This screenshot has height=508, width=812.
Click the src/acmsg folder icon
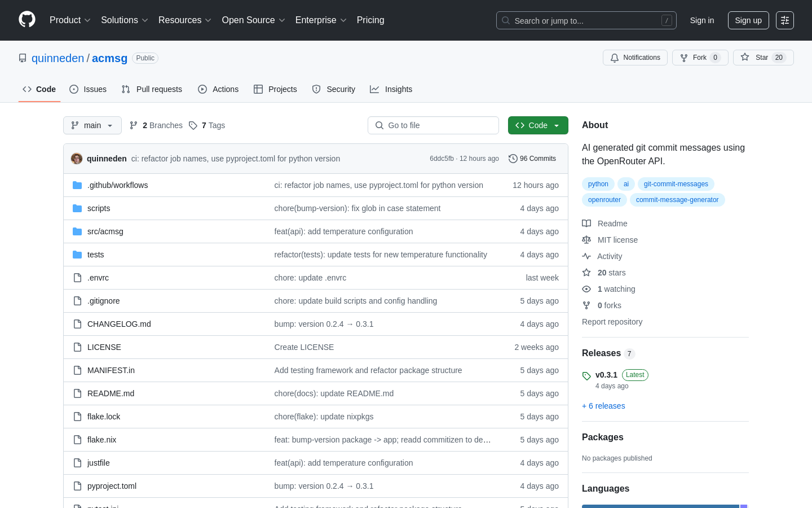tap(77, 231)
